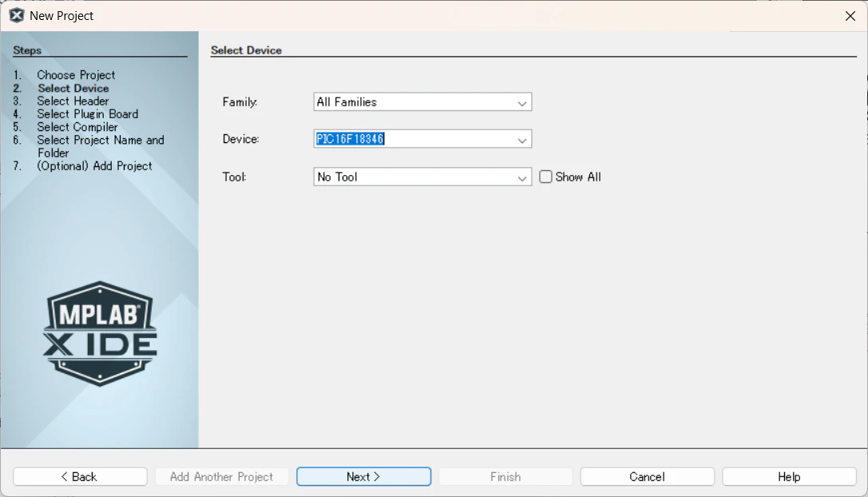Image resolution: width=868 pixels, height=497 pixels.
Task: Click the Select Plugin Board step
Action: tap(88, 114)
